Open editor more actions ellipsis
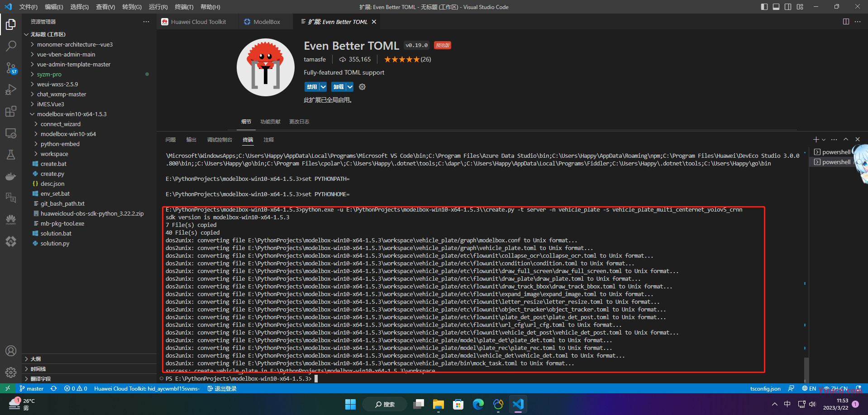Image resolution: width=868 pixels, height=415 pixels. coord(858,22)
